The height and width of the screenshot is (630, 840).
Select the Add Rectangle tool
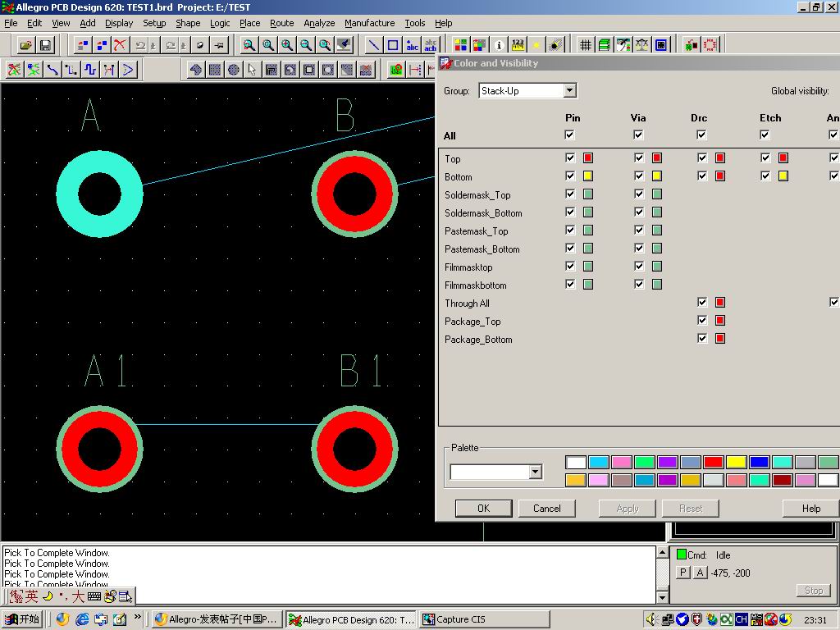click(x=393, y=45)
